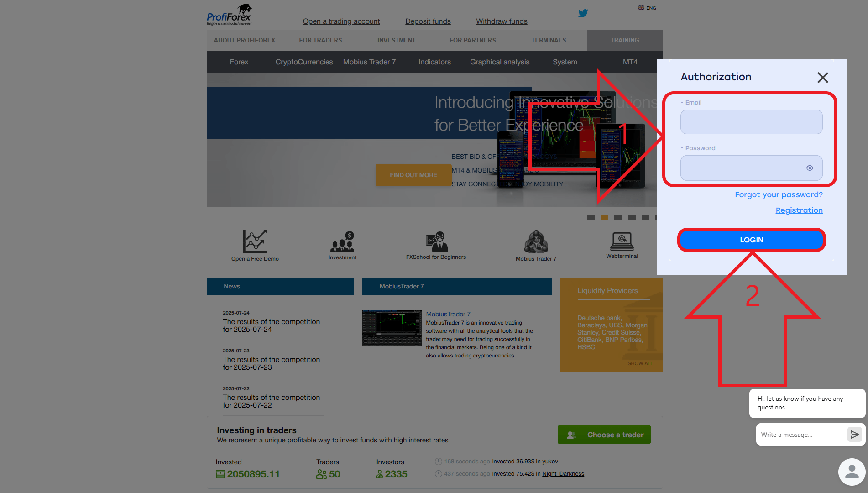Click the Write a message chat field

coord(801,435)
